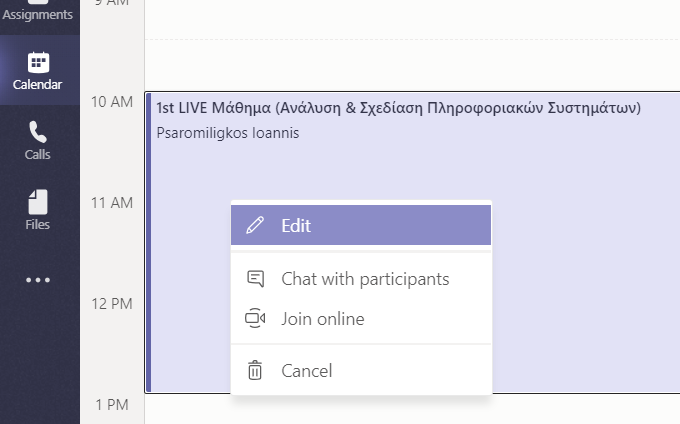Open the Calendar app in sidebar
This screenshot has height=424, width=680.
[x=38, y=70]
